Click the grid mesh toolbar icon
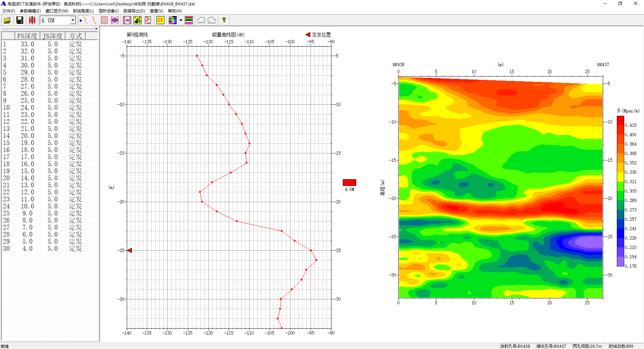Image resolution: width=644 pixels, height=349 pixels. (104, 20)
